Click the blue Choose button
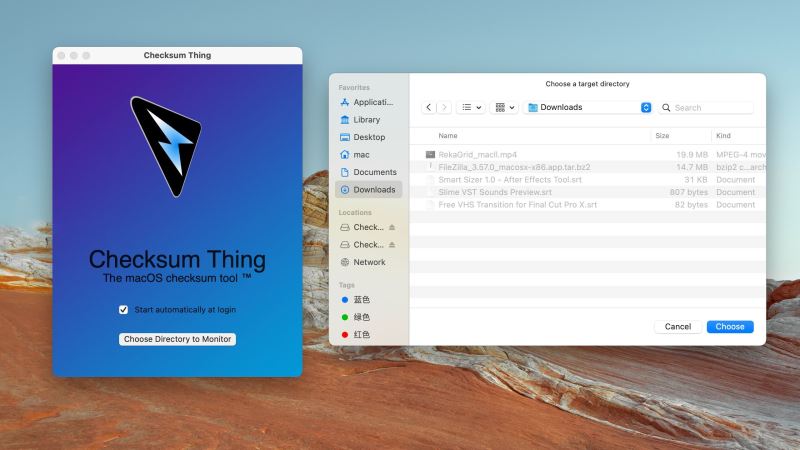800x450 pixels. point(730,327)
